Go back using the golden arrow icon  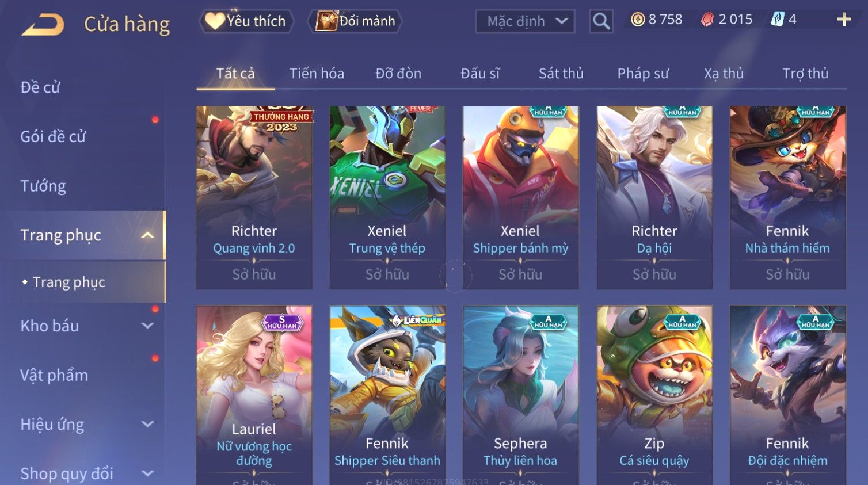(43, 24)
